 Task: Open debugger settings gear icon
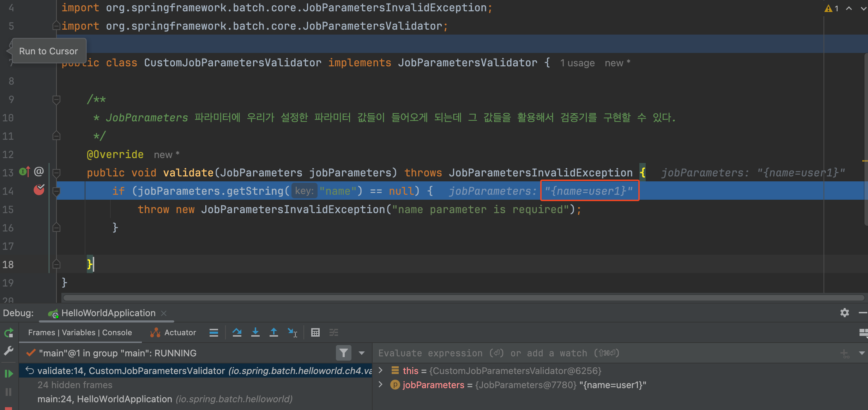pos(844,313)
